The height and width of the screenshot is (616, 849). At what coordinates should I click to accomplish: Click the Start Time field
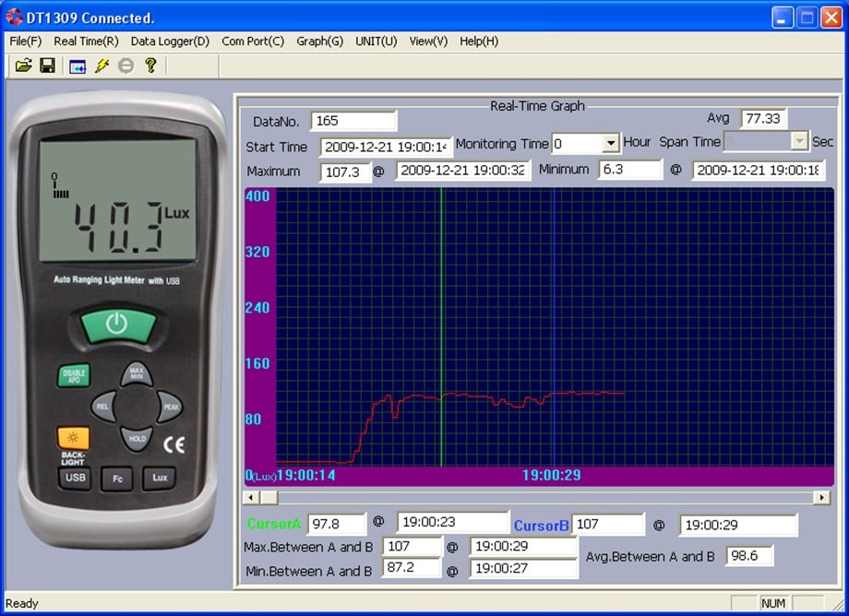pos(386,147)
